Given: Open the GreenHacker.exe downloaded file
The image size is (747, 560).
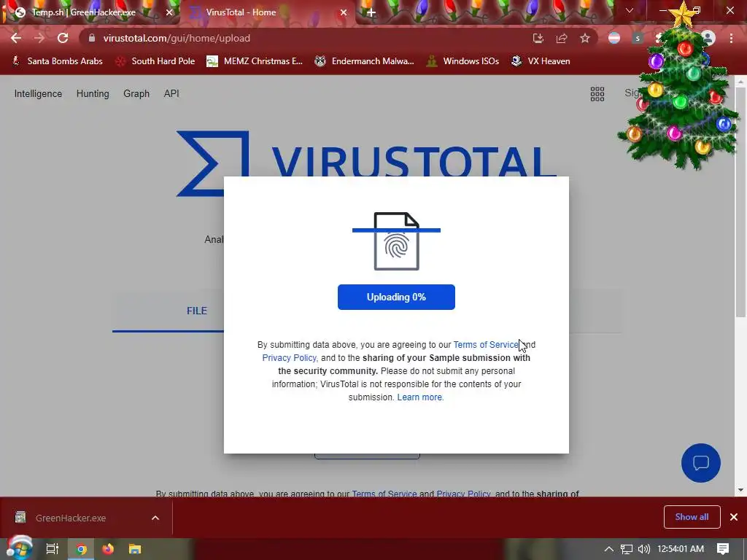Looking at the screenshot, I should click(71, 518).
